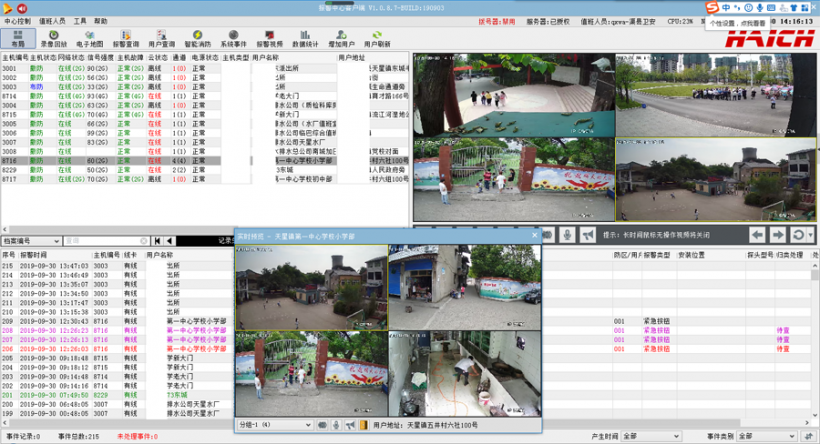The width and height of the screenshot is (820, 444).
Task: Open the 电子地图 electronic map
Action: (x=90, y=39)
